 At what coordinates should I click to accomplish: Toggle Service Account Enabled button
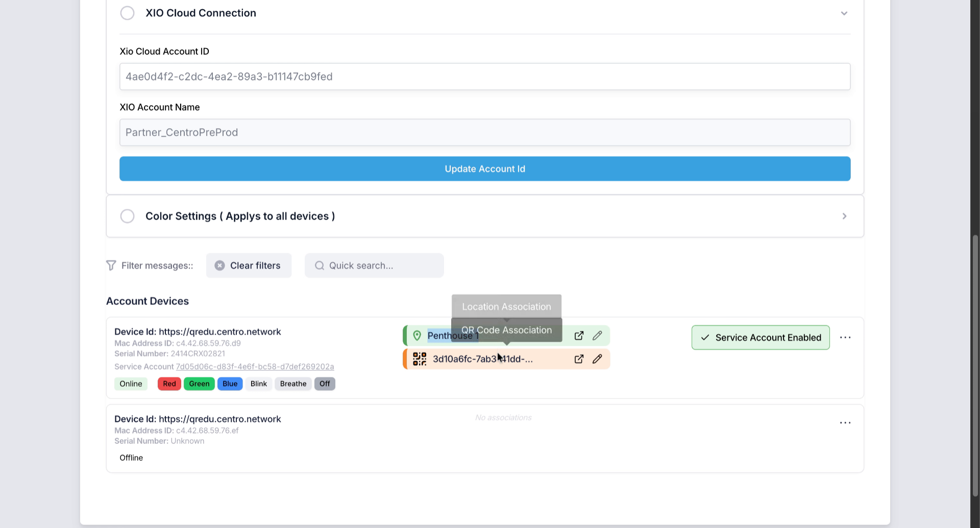tap(761, 338)
